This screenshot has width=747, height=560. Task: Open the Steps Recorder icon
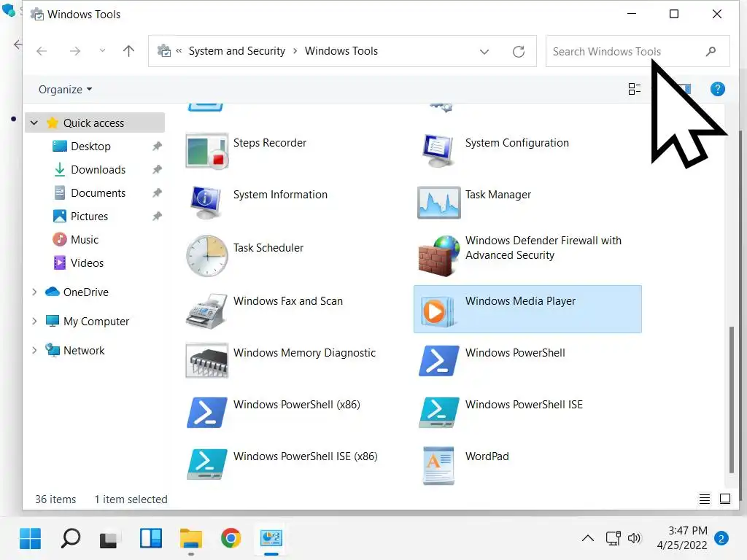pyautogui.click(x=206, y=151)
